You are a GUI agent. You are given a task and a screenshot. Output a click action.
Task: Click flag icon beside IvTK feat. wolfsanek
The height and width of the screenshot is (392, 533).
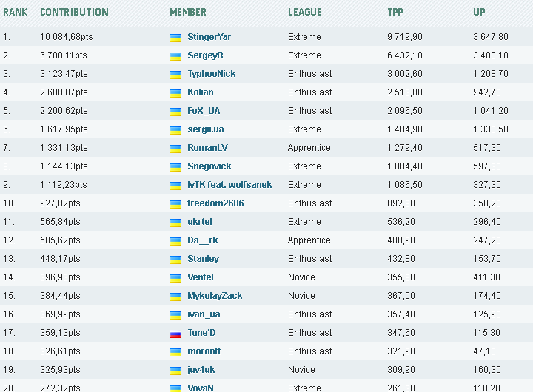point(175,186)
